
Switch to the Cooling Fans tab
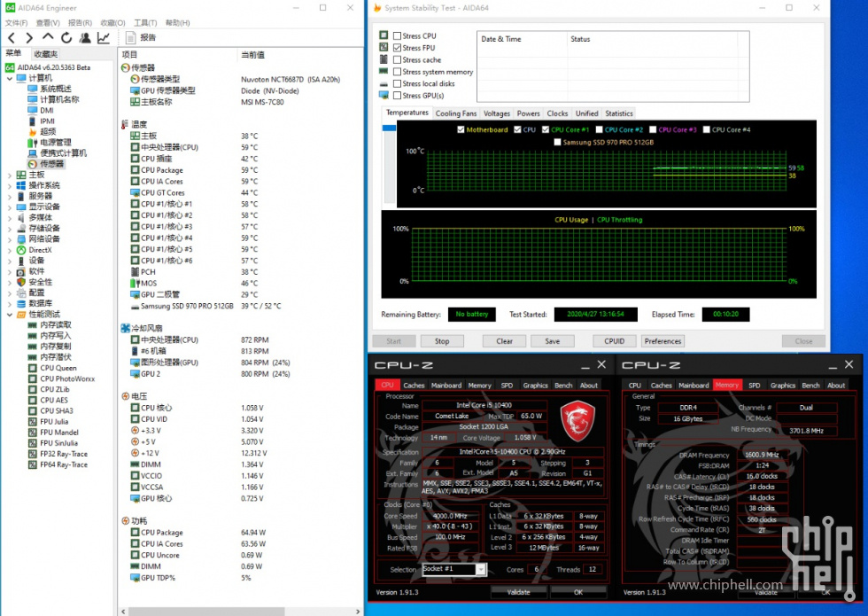coord(455,113)
